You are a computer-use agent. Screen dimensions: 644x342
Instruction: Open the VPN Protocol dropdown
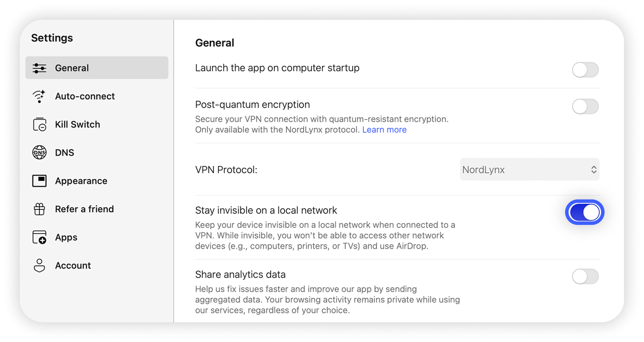529,170
